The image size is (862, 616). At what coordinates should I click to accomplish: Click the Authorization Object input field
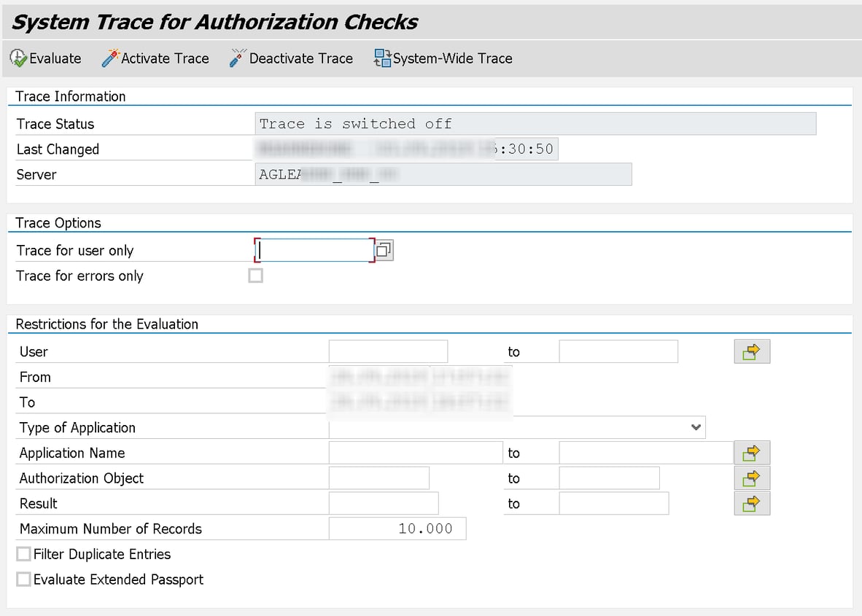[378, 477]
